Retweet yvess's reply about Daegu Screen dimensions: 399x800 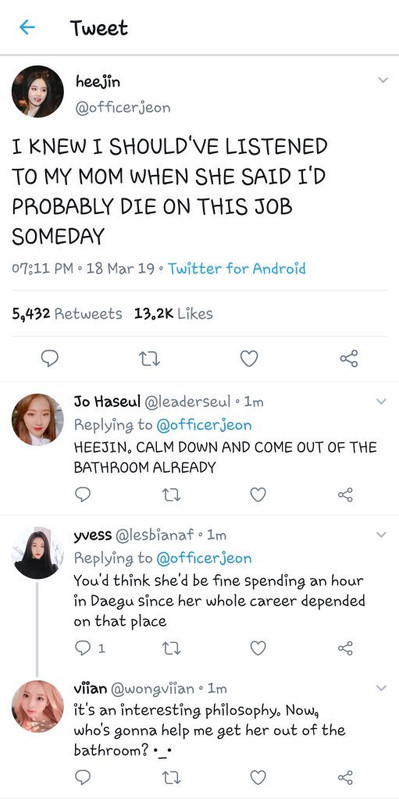click(x=171, y=648)
